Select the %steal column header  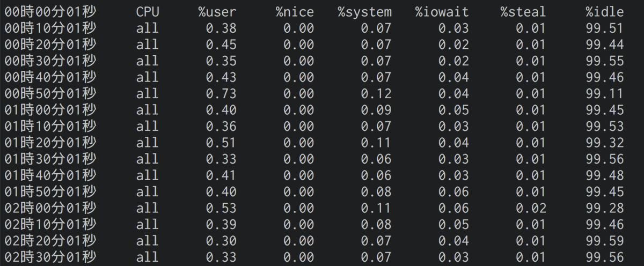click(x=524, y=12)
